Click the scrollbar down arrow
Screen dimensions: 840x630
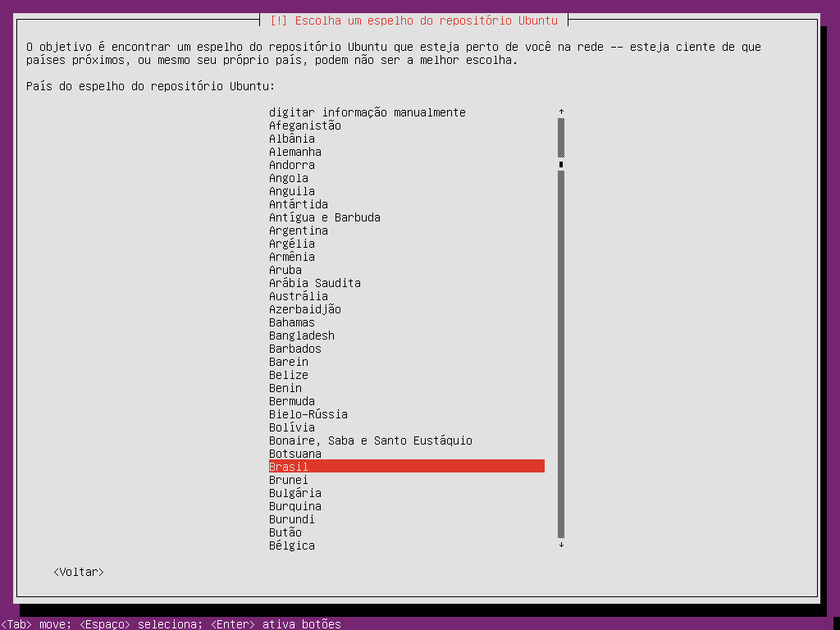click(561, 545)
